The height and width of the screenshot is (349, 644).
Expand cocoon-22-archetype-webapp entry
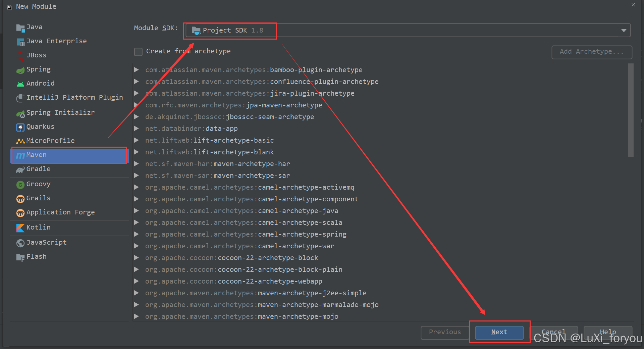[x=137, y=281]
